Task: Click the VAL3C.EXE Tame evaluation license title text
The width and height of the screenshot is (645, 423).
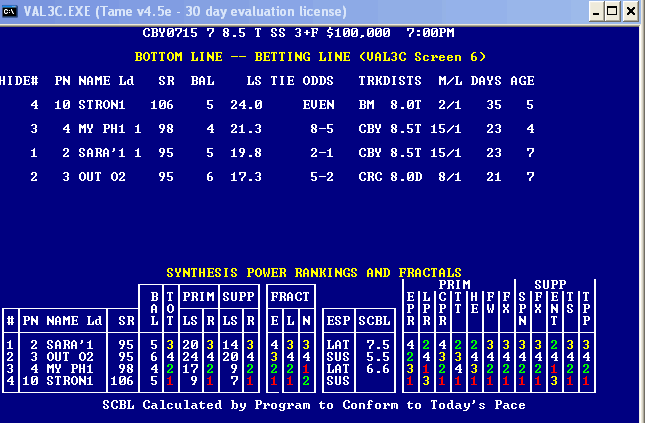Action: [x=185, y=11]
